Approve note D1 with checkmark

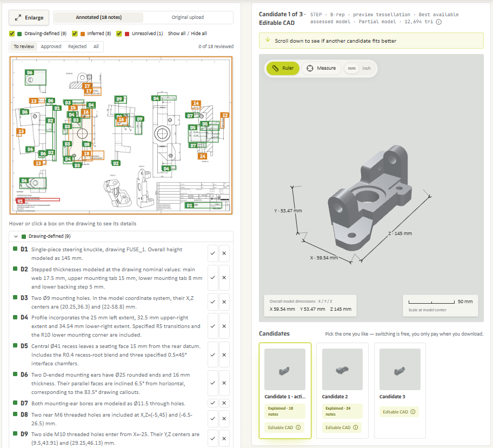[x=213, y=253]
